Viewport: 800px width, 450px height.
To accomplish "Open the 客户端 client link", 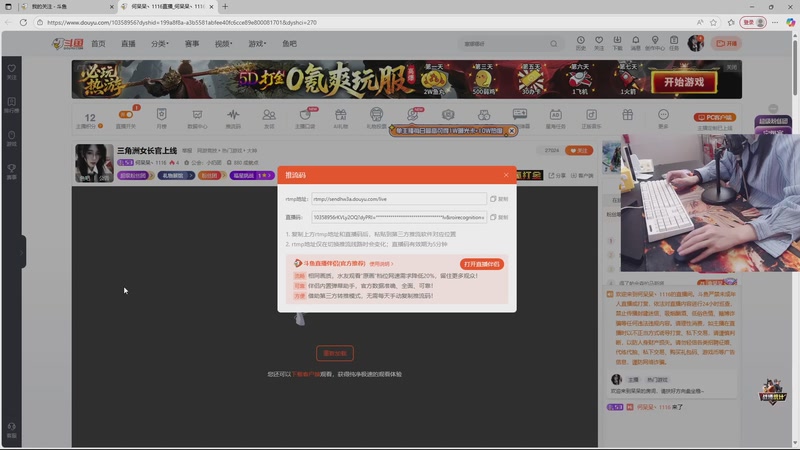I will click(x=582, y=176).
